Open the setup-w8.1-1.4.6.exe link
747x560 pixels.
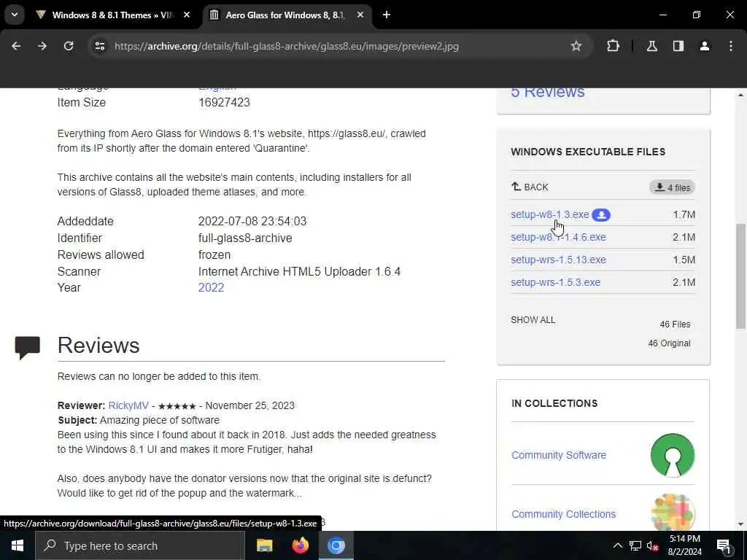coord(558,237)
